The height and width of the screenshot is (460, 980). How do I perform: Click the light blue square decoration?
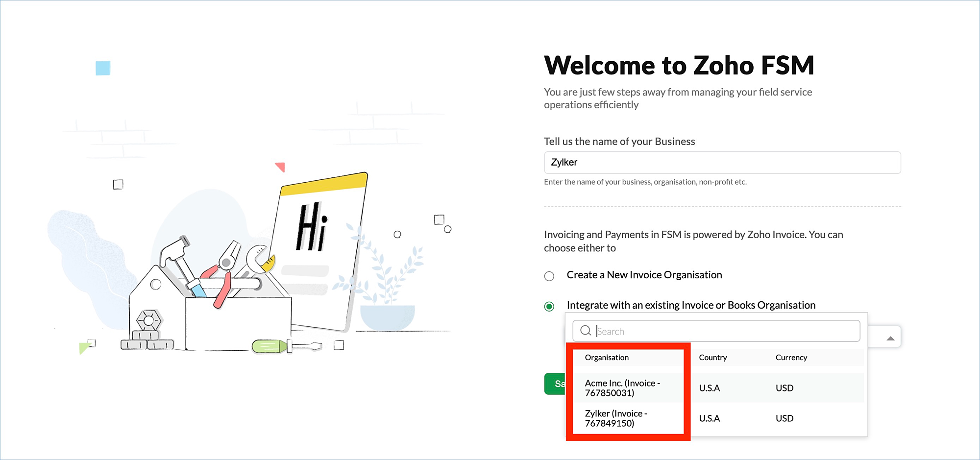pyautogui.click(x=103, y=68)
